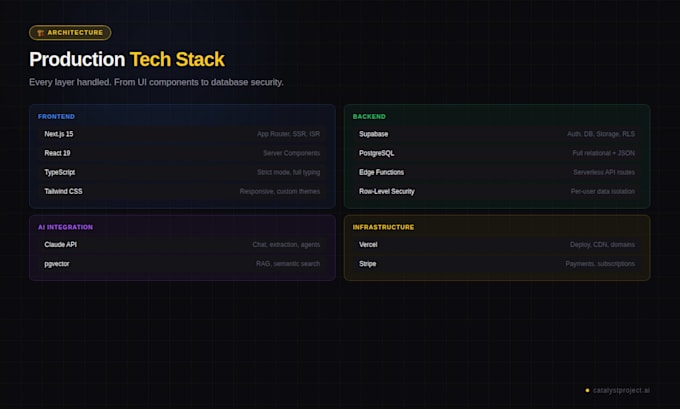
Task: Select the Edge Functions row label
Action: click(x=381, y=172)
